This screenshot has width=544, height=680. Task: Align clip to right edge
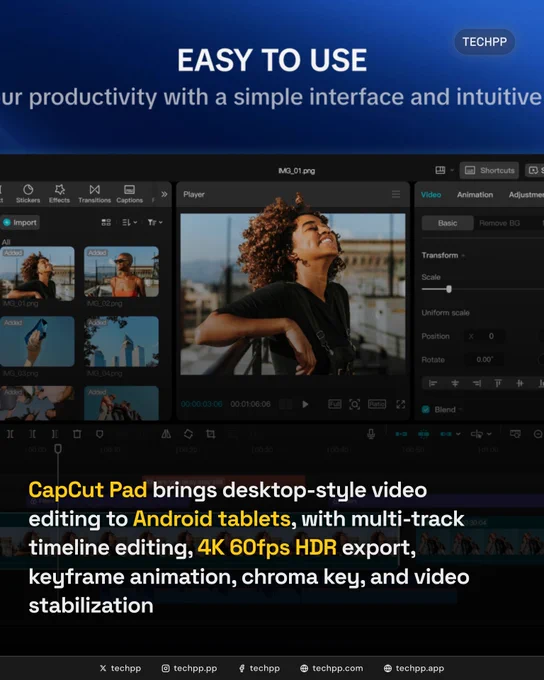476,383
